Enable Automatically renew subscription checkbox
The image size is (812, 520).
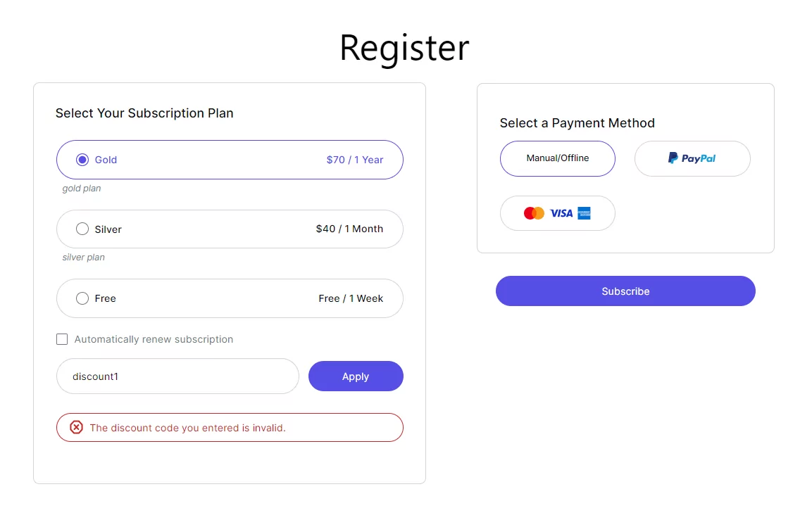pos(62,339)
